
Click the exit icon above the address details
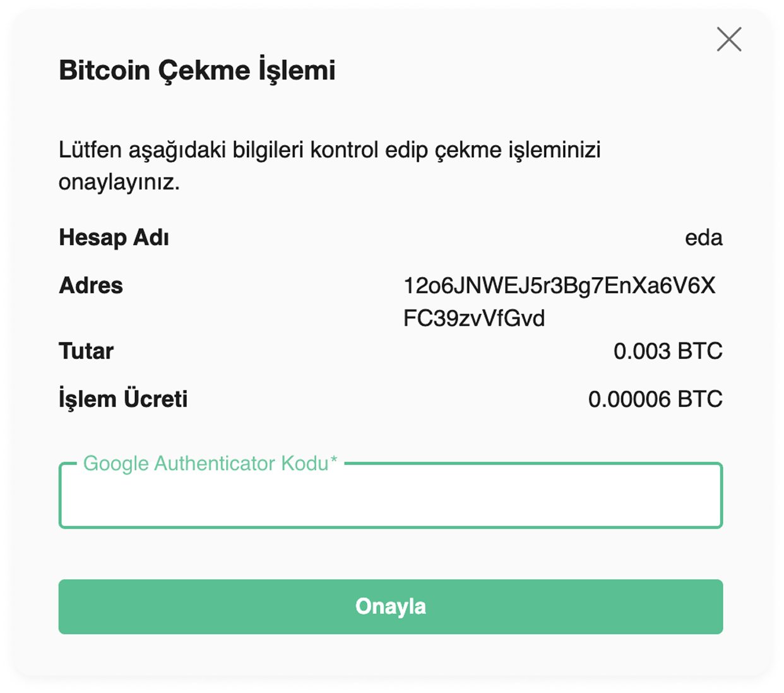point(729,39)
